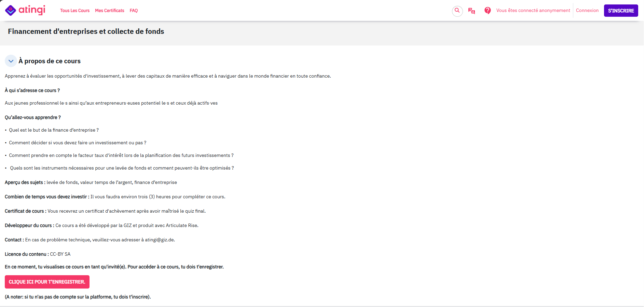Image resolution: width=644 pixels, height=307 pixels.
Task: Click the Connexion link
Action: tap(587, 11)
